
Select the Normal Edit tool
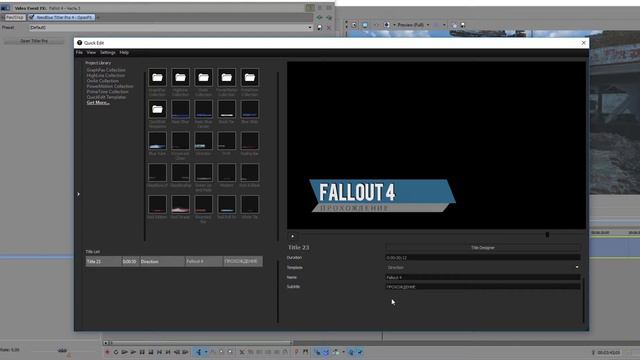pos(198,352)
